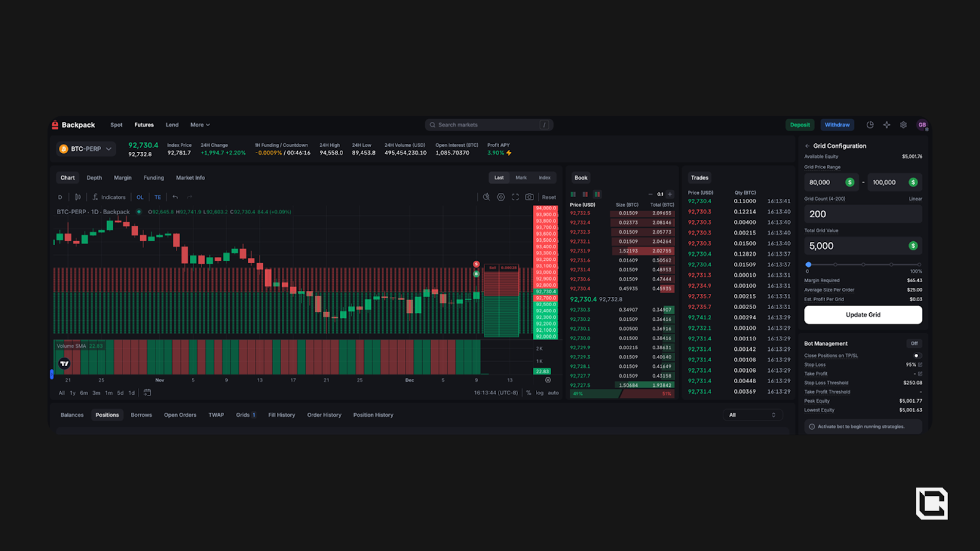Screen dimensions: 980x551
Task: Select the Last price type
Action: tap(499, 178)
